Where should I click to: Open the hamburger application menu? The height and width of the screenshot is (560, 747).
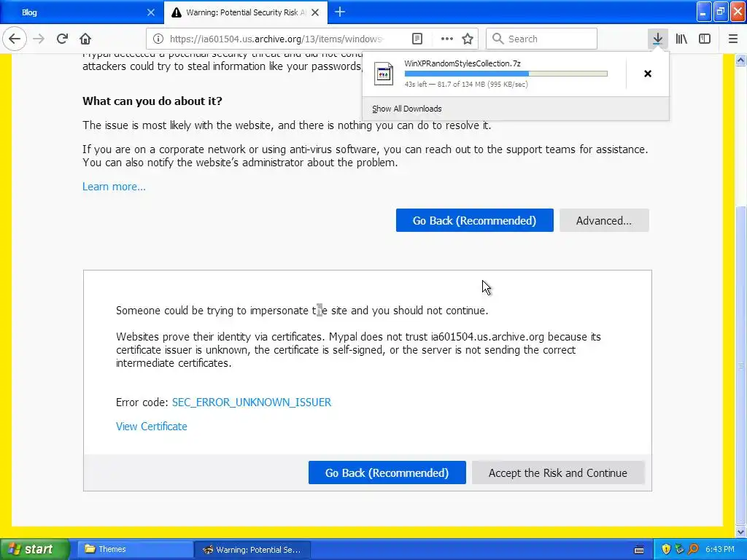pos(733,39)
